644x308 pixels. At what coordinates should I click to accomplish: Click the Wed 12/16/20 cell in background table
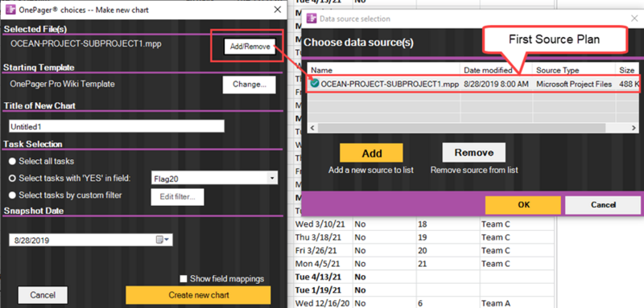tap(324, 303)
